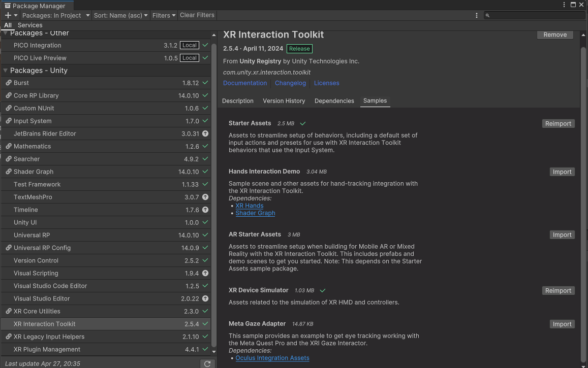Image resolution: width=588 pixels, height=368 pixels.
Task: Open the Licenses link
Action: point(326,83)
